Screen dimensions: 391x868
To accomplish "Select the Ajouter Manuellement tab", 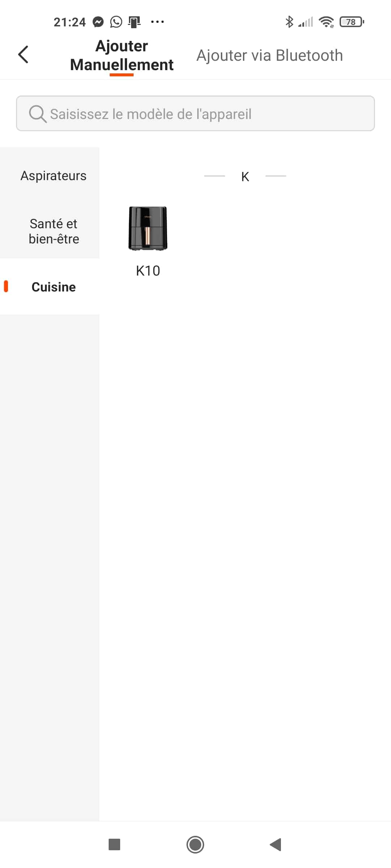I will click(122, 55).
